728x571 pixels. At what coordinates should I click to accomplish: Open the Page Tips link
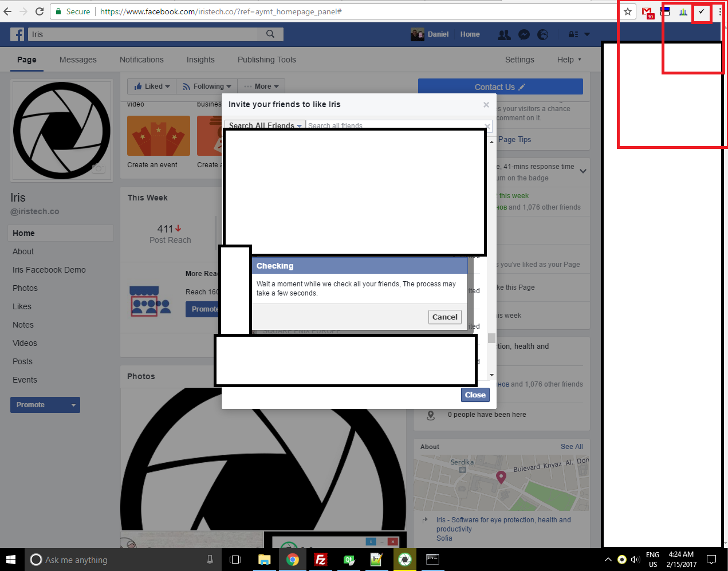tap(514, 140)
